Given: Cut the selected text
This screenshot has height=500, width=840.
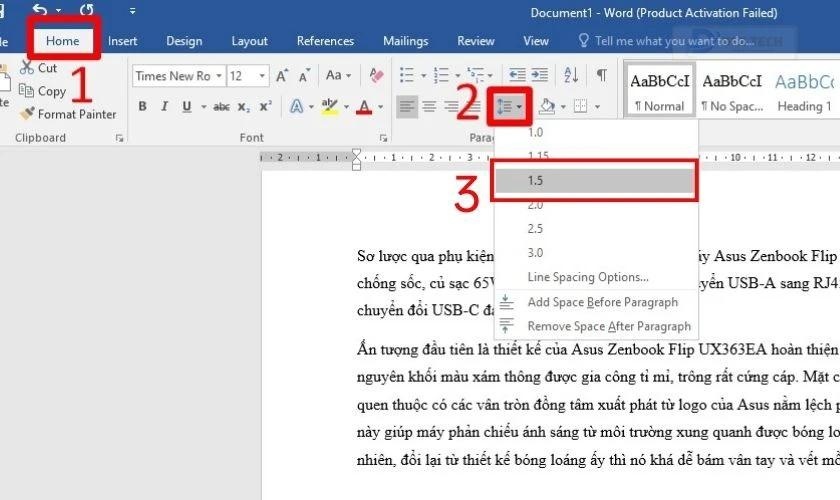Looking at the screenshot, I should tap(38, 68).
